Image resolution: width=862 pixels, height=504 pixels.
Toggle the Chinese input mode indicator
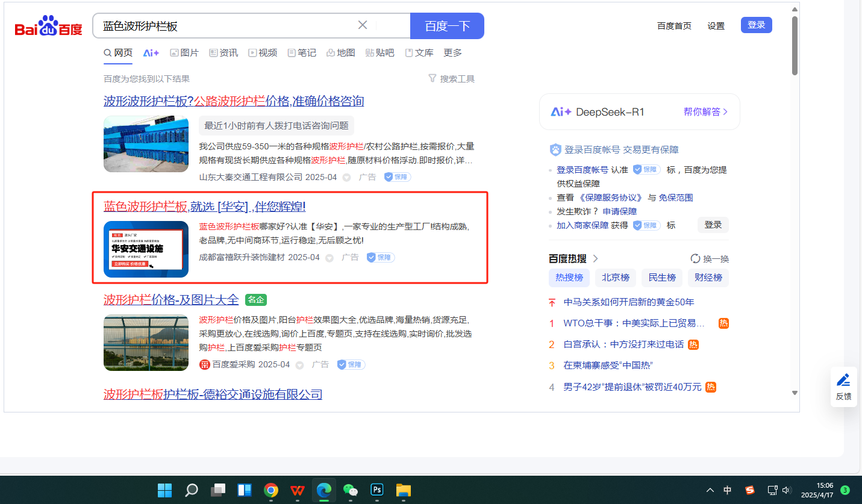728,490
